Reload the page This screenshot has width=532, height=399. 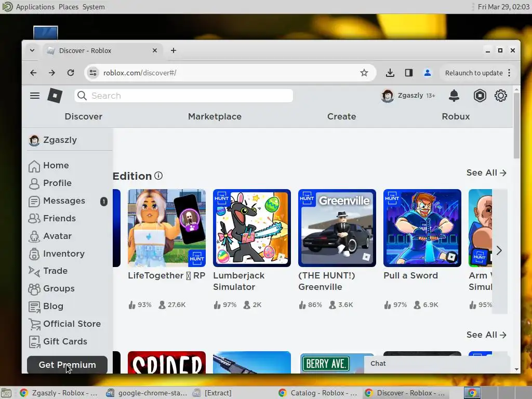click(71, 73)
